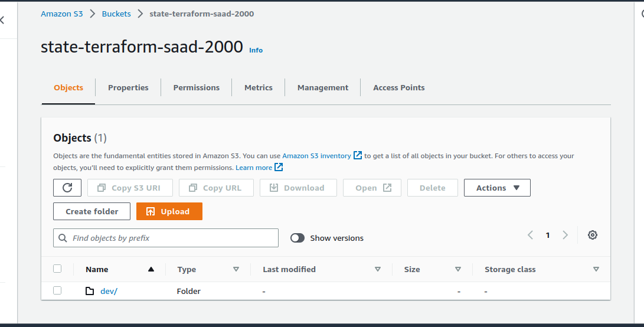644x327 pixels.
Task: Click the refresh objects icon button
Action: click(67, 188)
